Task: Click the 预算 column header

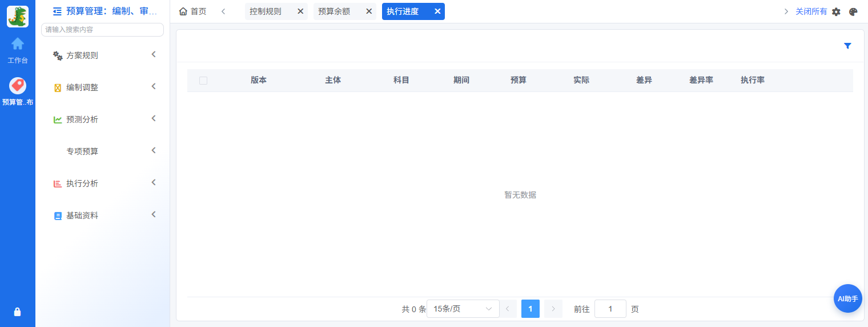Action: click(519, 81)
